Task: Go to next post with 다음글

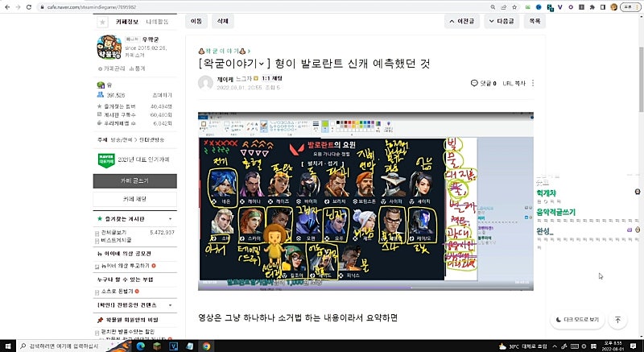Action: click(502, 21)
